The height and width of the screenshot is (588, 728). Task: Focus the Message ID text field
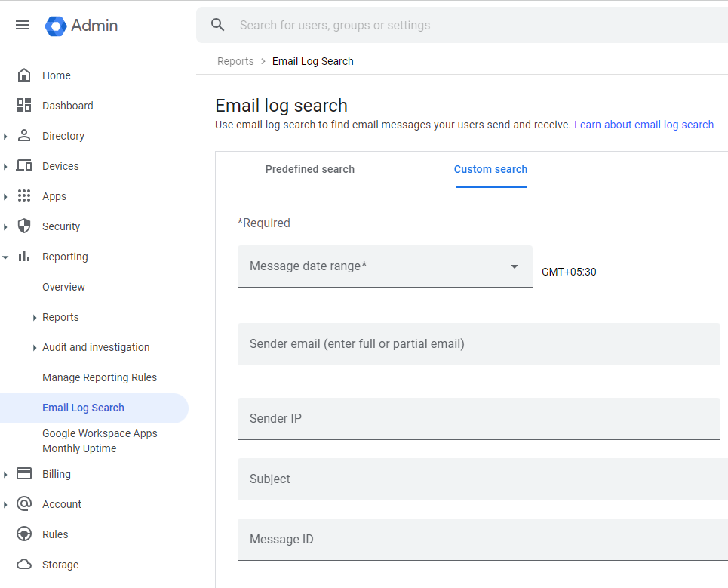pyautogui.click(x=478, y=540)
